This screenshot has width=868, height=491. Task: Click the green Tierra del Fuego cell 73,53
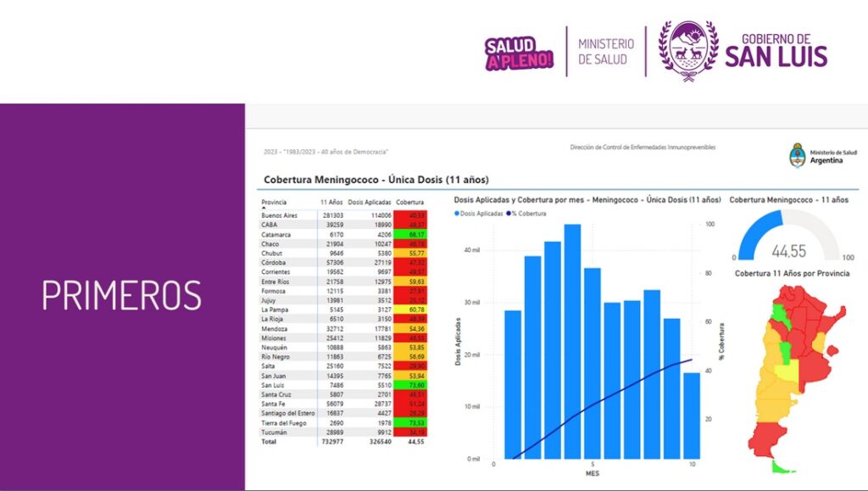click(411, 422)
